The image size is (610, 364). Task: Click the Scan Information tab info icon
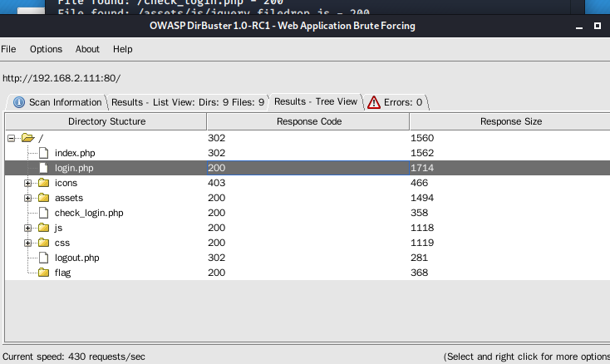18,102
